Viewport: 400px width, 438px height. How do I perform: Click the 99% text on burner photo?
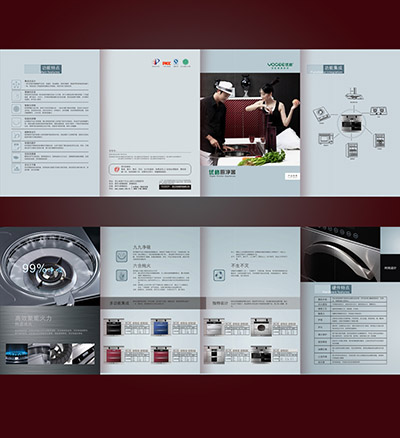tap(34, 268)
